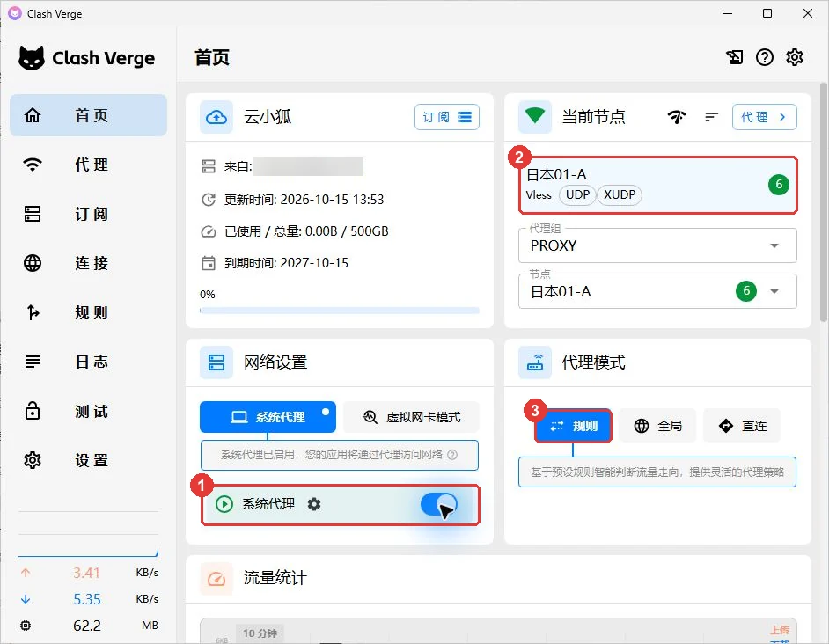Screen dimensions: 829x644
Task: Click the Clash Verge cat logo
Action: [x=31, y=58]
